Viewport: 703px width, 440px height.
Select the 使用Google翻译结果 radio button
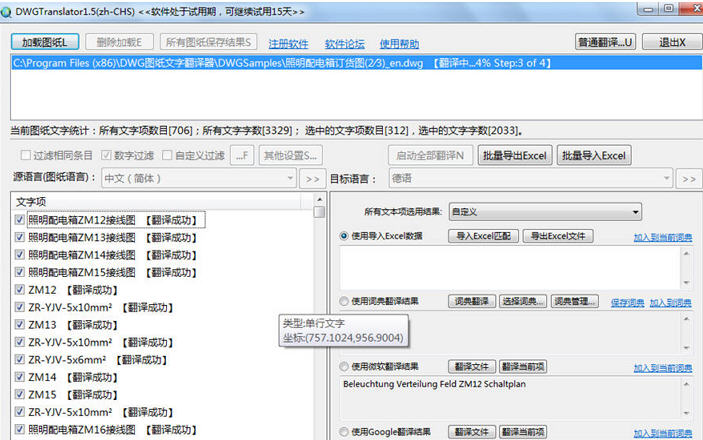pyautogui.click(x=344, y=431)
